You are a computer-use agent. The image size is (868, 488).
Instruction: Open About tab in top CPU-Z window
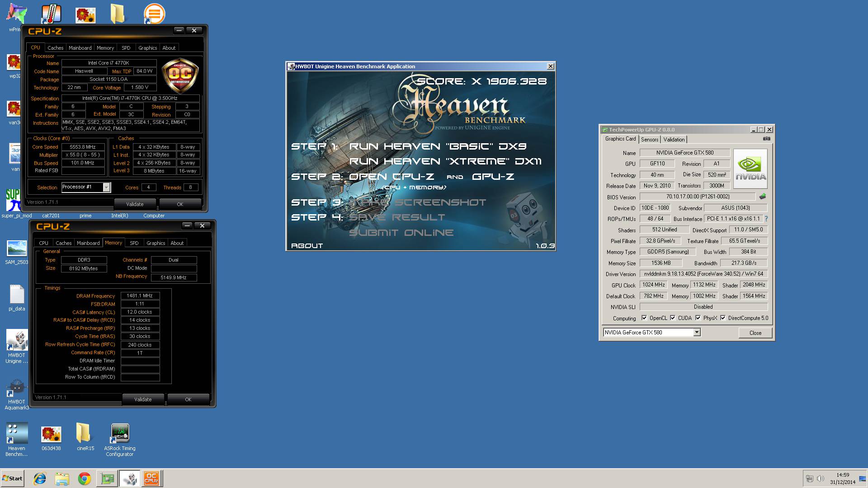click(169, 48)
